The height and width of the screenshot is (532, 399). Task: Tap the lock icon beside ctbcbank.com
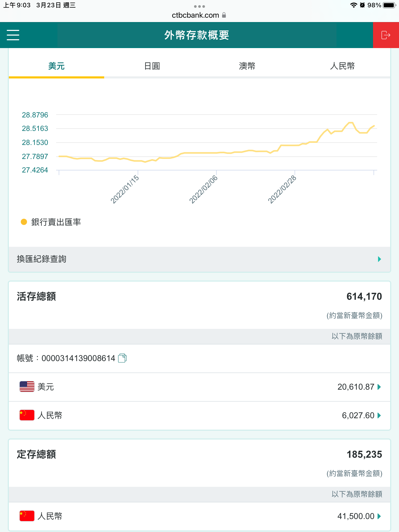(224, 15)
